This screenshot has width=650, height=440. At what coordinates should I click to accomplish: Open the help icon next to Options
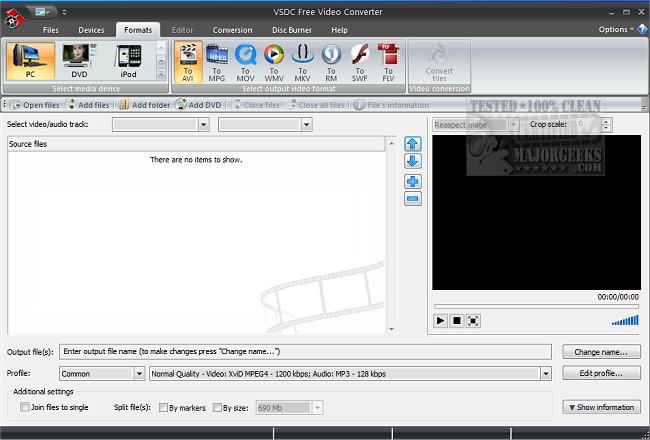coord(642,29)
